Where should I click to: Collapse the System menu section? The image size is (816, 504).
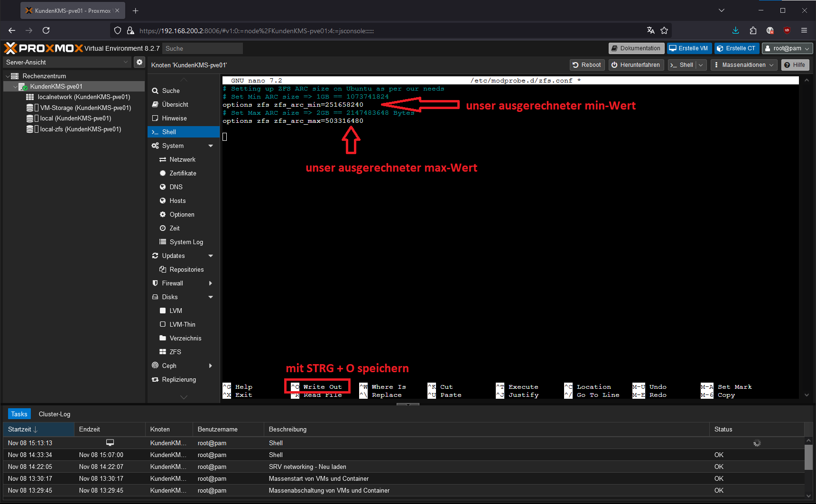coord(211,146)
